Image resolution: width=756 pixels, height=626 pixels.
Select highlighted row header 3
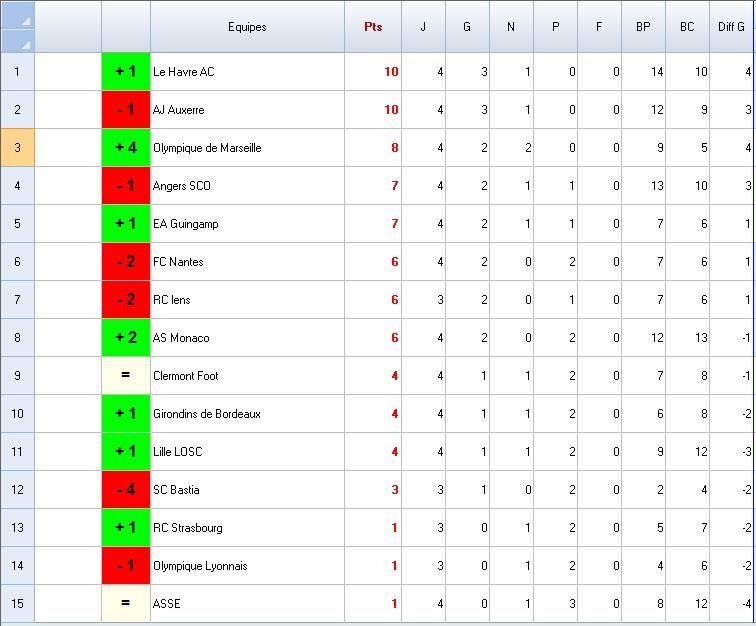coord(17,148)
